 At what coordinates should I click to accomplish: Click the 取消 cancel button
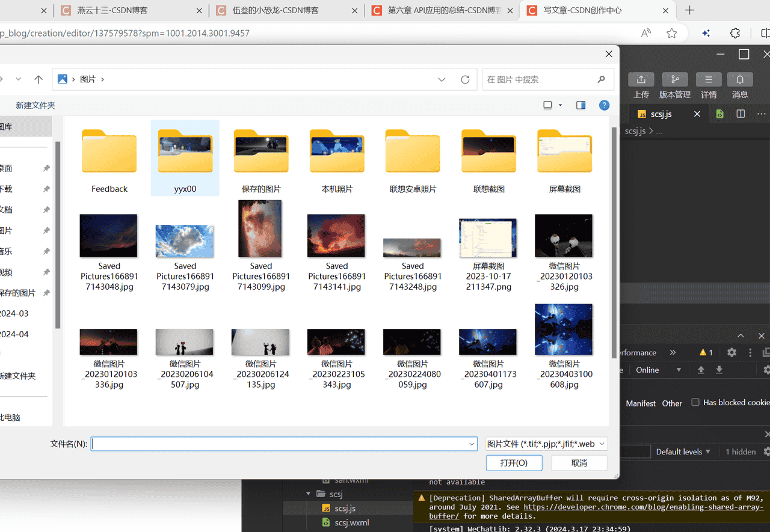(x=579, y=463)
